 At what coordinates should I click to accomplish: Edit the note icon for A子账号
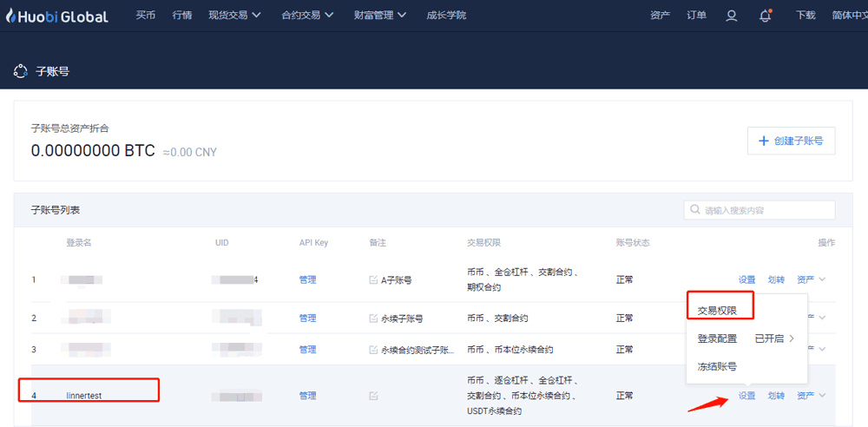coord(373,279)
